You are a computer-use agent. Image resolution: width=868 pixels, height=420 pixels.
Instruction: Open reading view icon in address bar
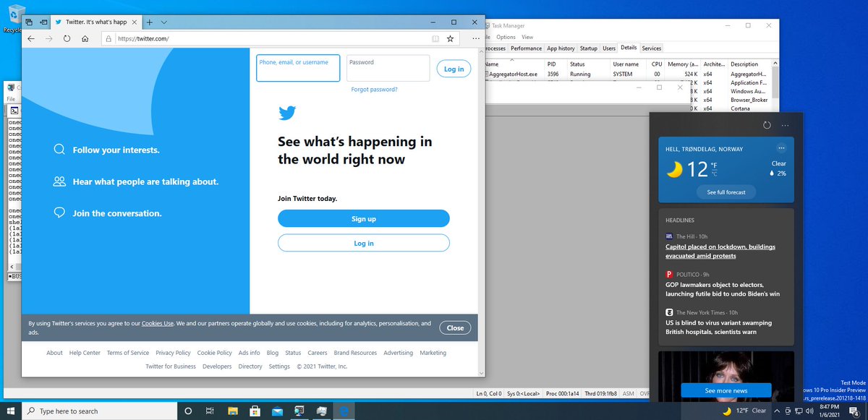coord(435,38)
